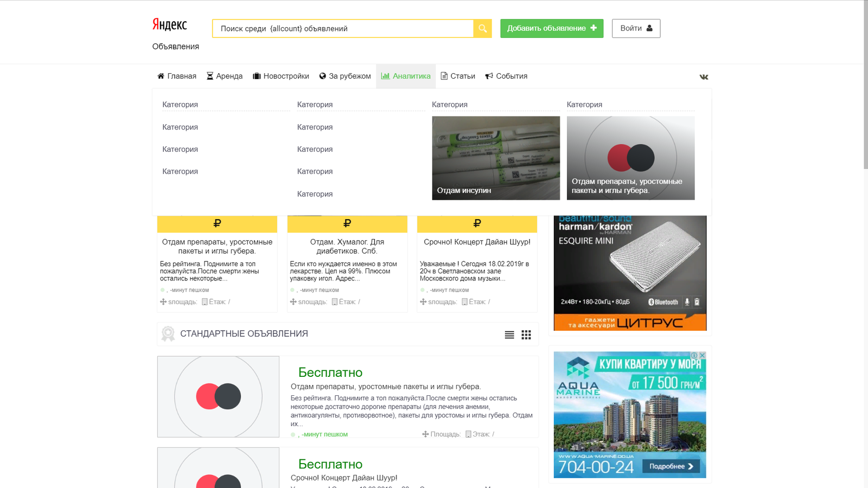This screenshot has width=868, height=488.
Task: Click Подробнее on Aqua Marine ad
Action: [671, 466]
